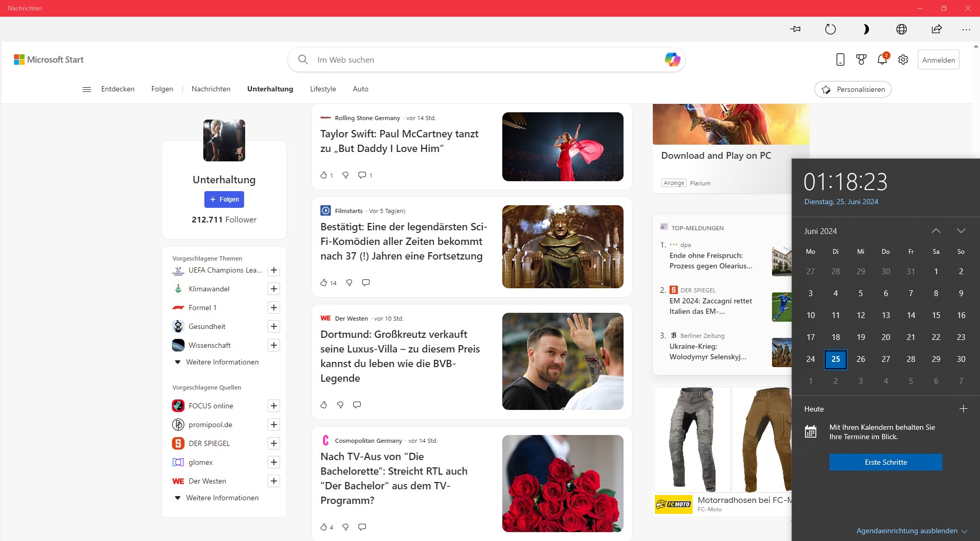Open the rewards trophy icon
This screenshot has width=980, height=541.
861,60
